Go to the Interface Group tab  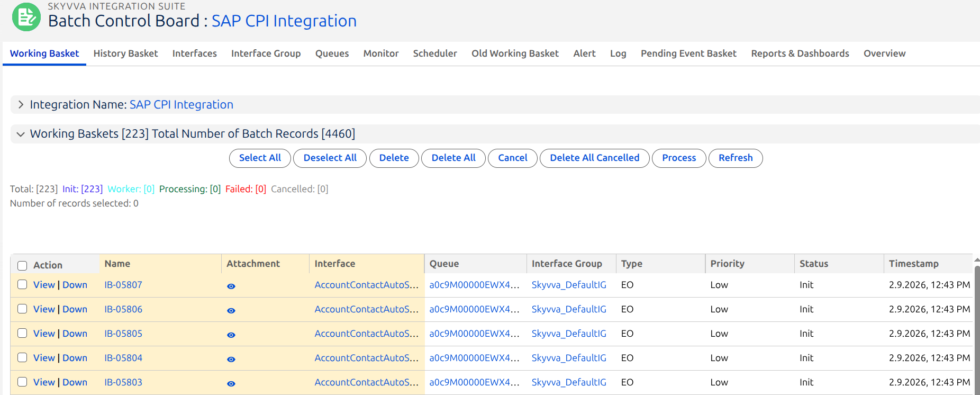point(266,53)
